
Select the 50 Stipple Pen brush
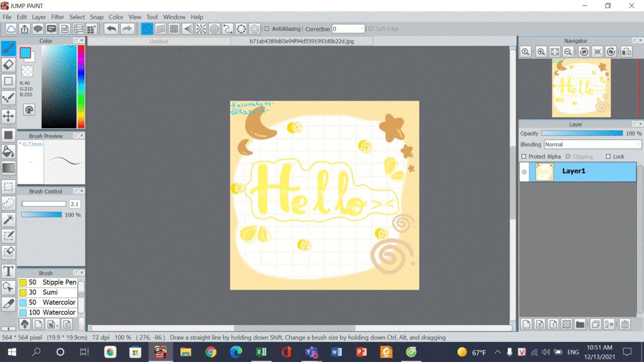coord(48,282)
